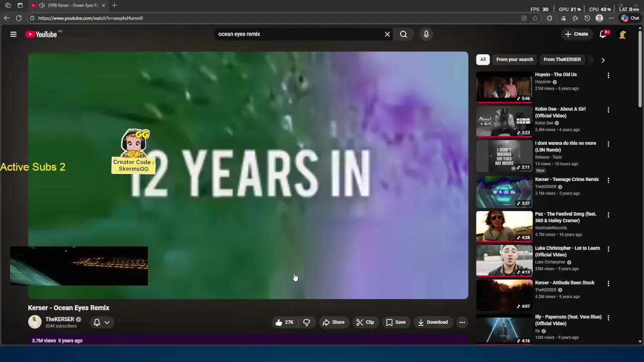Download the video

(433, 322)
